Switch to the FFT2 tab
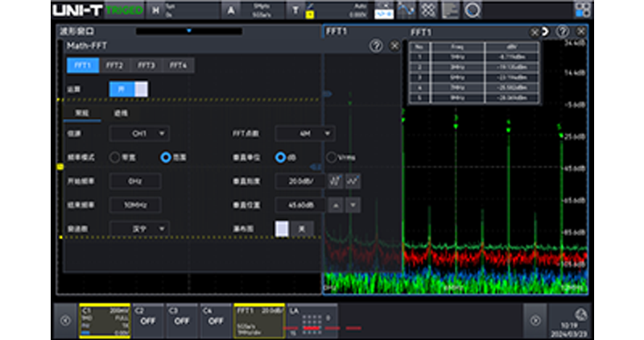 tap(114, 65)
